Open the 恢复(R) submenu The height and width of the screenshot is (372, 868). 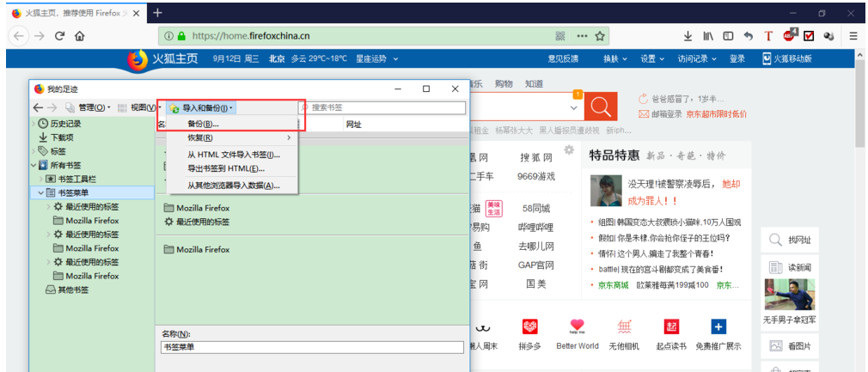pos(233,137)
